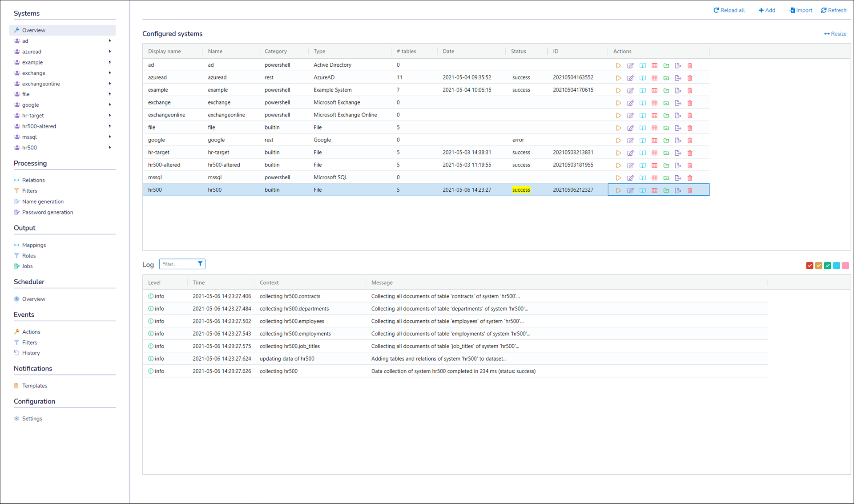Click the edit pencil icon for azuread

(x=630, y=78)
